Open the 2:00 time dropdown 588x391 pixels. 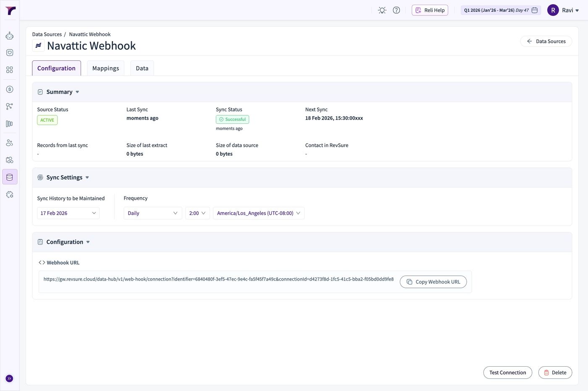[197, 213]
